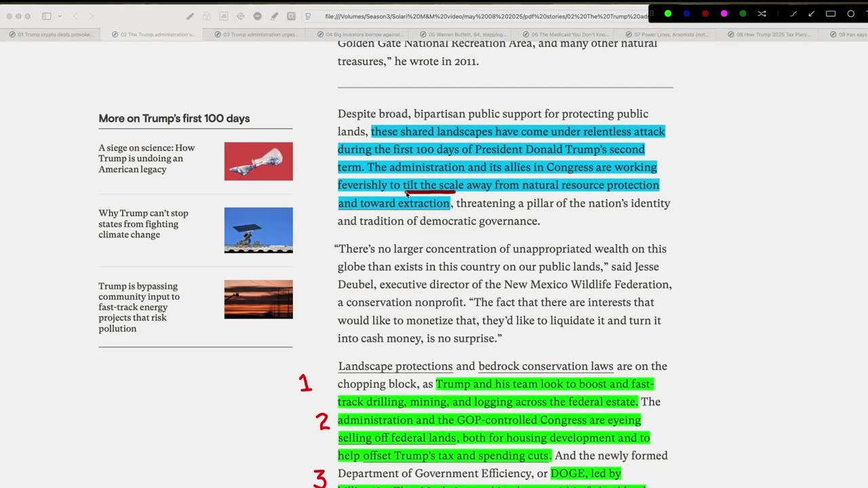Open 'Trump is bypassing community input' link
The width and height of the screenshot is (868, 488).
coord(139,307)
